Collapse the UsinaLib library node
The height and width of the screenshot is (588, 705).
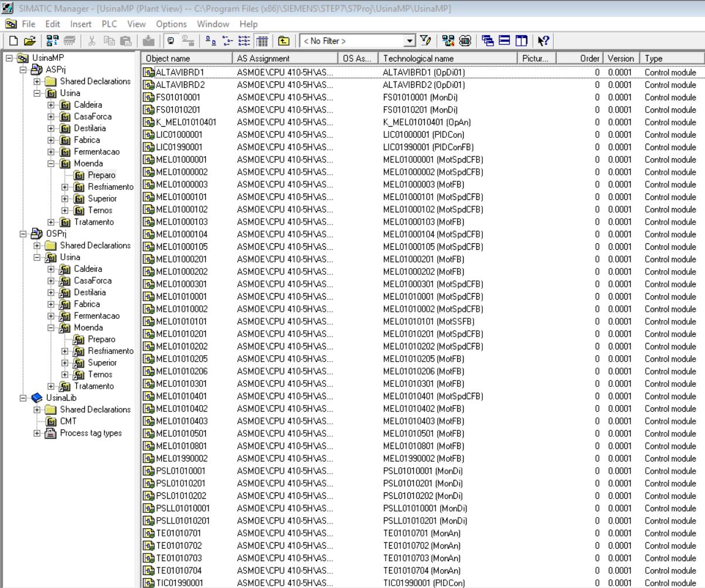click(23, 398)
